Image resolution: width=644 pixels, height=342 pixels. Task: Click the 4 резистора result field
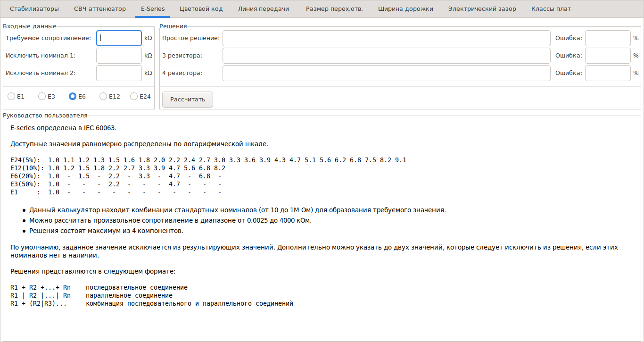pyautogui.click(x=386, y=73)
